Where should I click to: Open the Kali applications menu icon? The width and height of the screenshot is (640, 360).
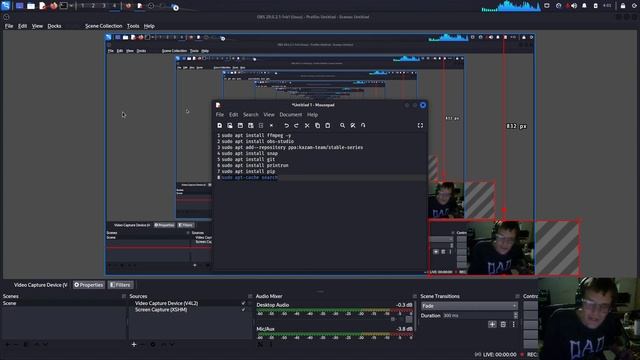click(6, 6)
